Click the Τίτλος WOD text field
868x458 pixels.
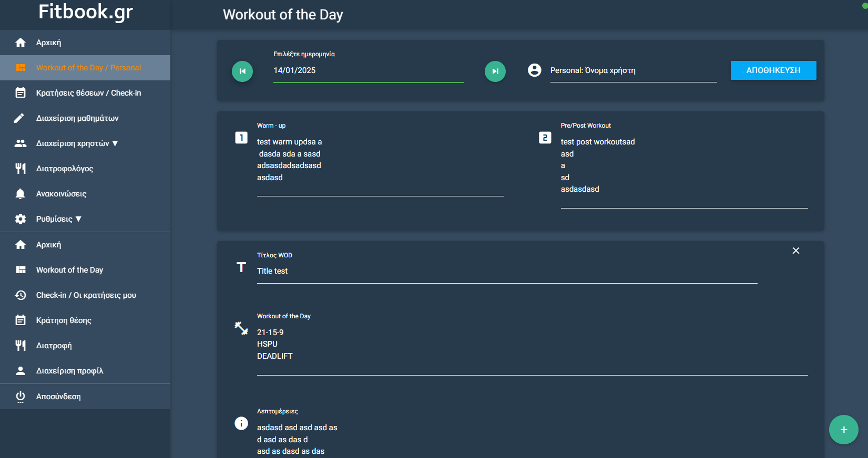point(507,271)
